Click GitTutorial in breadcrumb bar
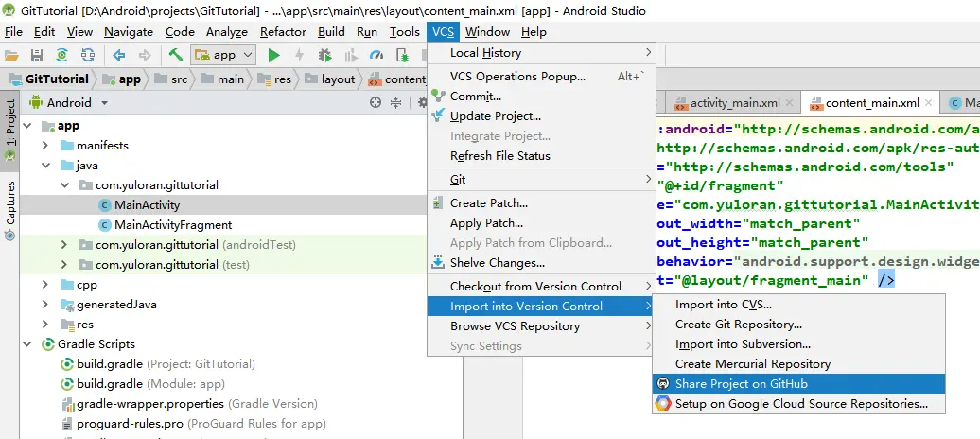Image resolution: width=980 pixels, height=439 pixels. [x=49, y=79]
